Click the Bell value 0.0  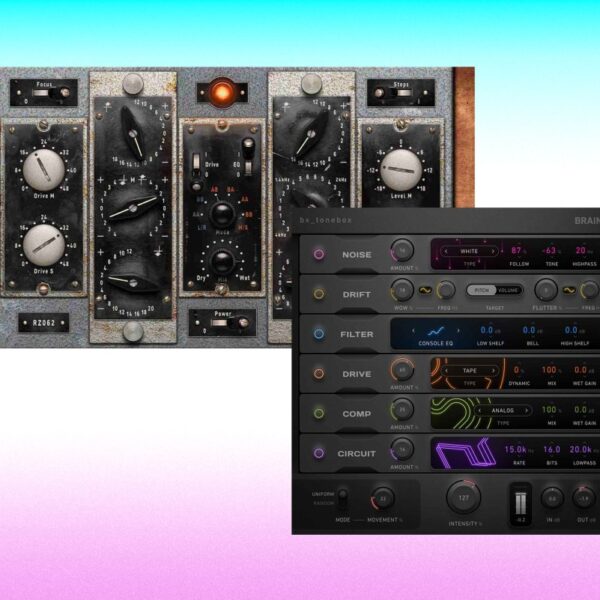(529, 330)
